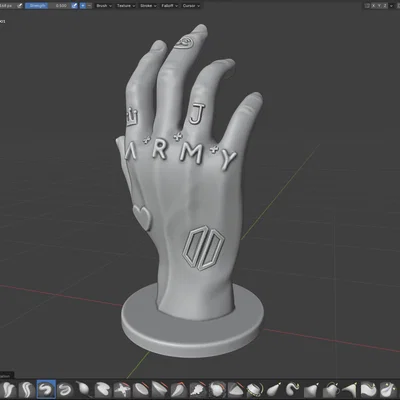Select the Thumb sculpt brush
The height and width of the screenshot is (400, 400).
click(312, 389)
